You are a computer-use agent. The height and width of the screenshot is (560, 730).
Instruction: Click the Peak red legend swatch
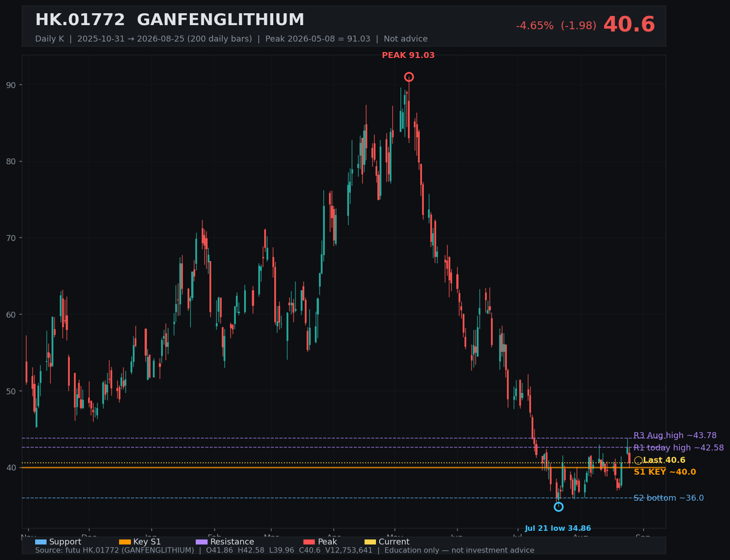pos(309,542)
